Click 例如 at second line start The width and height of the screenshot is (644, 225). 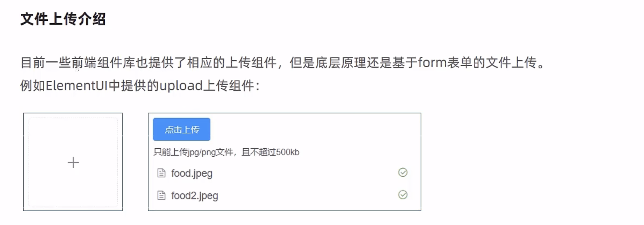pyautogui.click(x=33, y=86)
